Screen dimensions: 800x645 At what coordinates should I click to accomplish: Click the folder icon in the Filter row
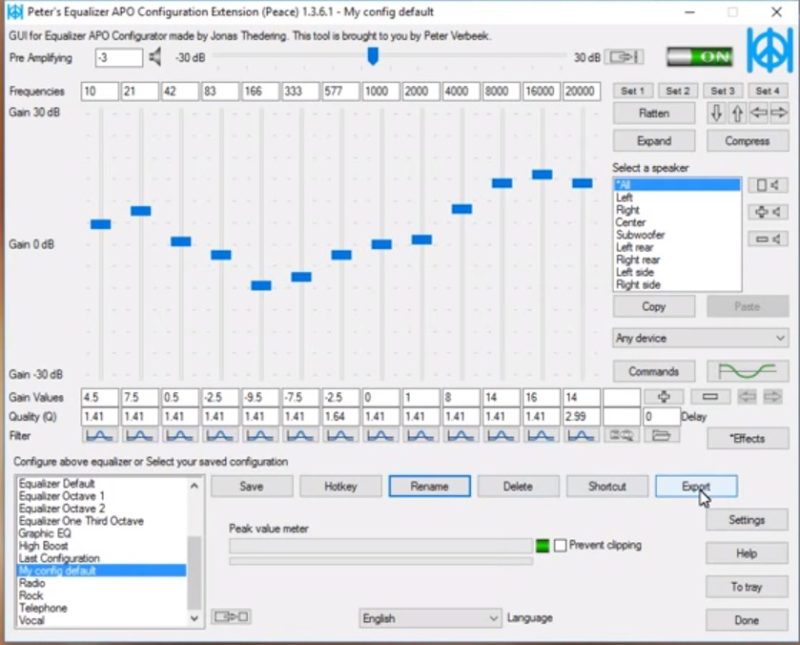[659, 435]
